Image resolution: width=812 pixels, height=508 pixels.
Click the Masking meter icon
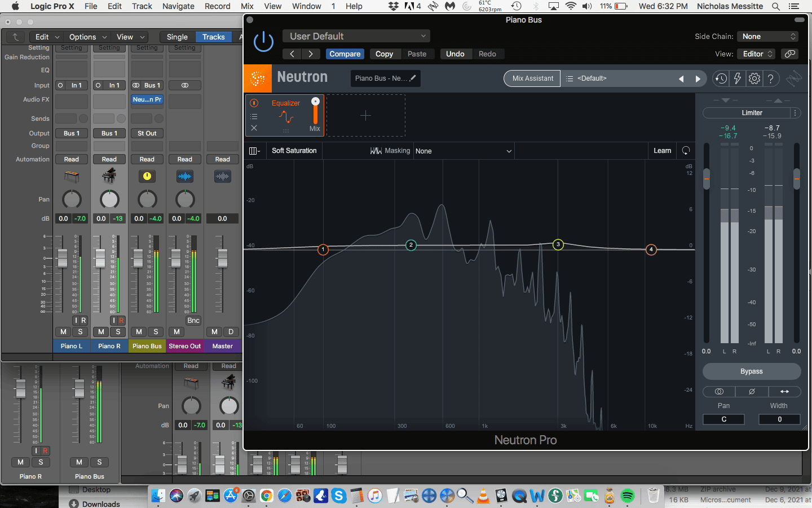[x=376, y=151]
